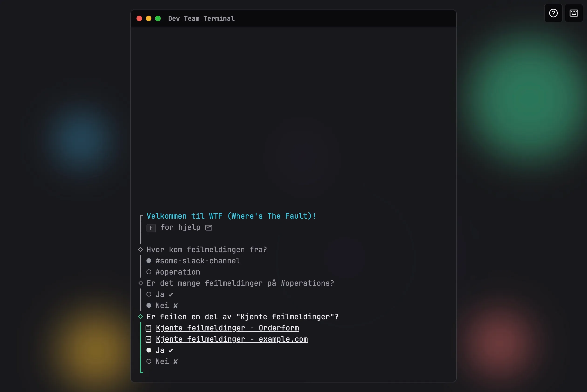Click green diamond beside 'Kjente feilmeldinger' question
Screen dimensions: 587x392
click(141, 317)
